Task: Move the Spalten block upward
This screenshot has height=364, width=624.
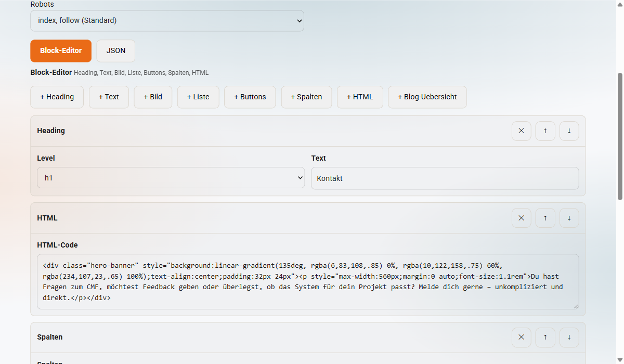Action: [x=545, y=337]
